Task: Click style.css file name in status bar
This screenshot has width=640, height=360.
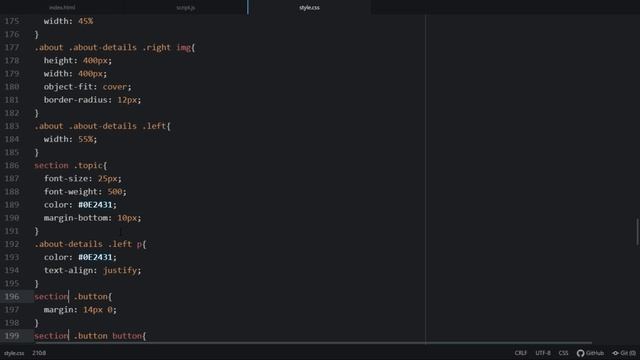Action: (x=14, y=353)
